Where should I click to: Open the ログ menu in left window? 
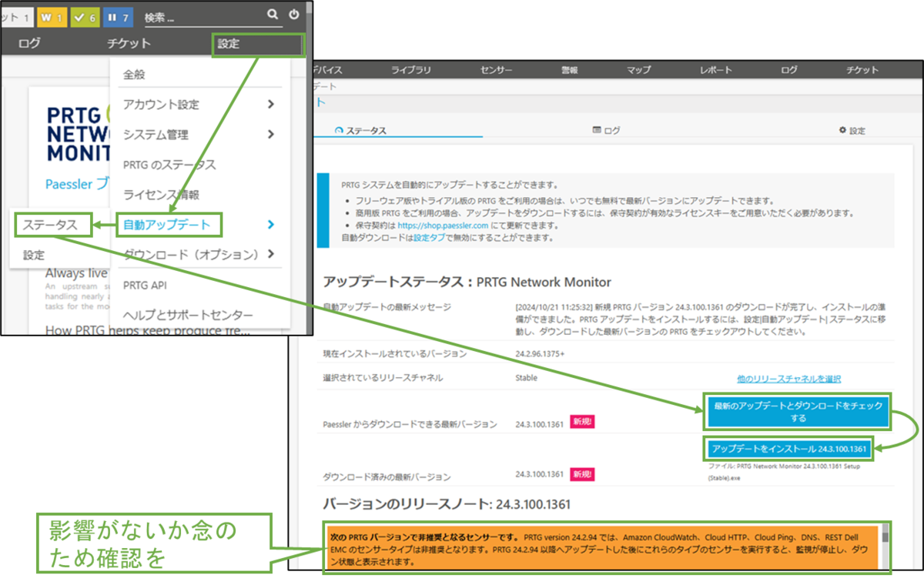click(29, 44)
